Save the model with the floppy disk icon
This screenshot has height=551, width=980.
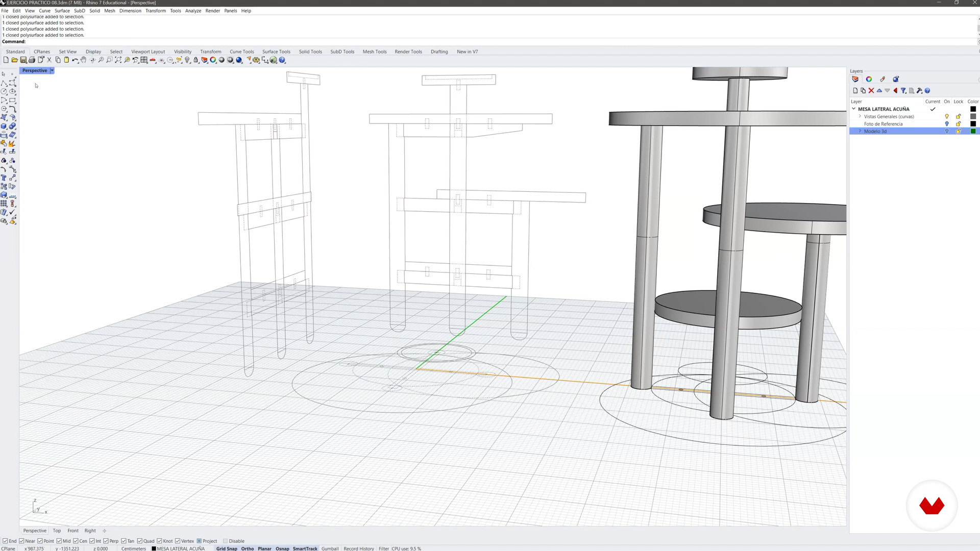coord(23,60)
